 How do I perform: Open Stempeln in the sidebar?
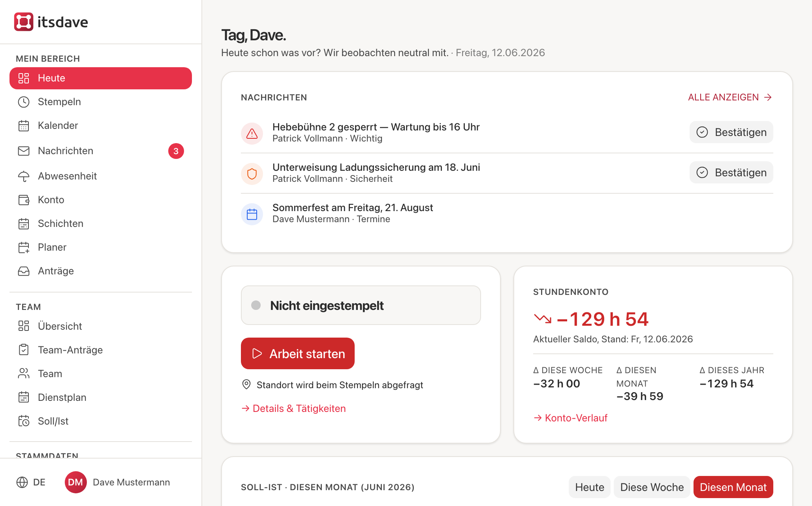[x=101, y=102]
